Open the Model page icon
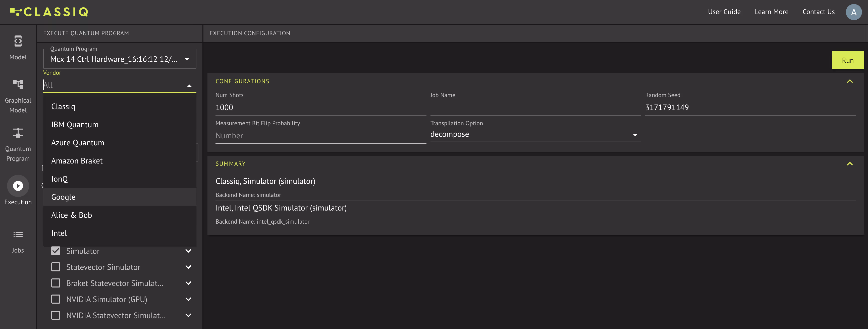The image size is (868, 329). point(18,41)
